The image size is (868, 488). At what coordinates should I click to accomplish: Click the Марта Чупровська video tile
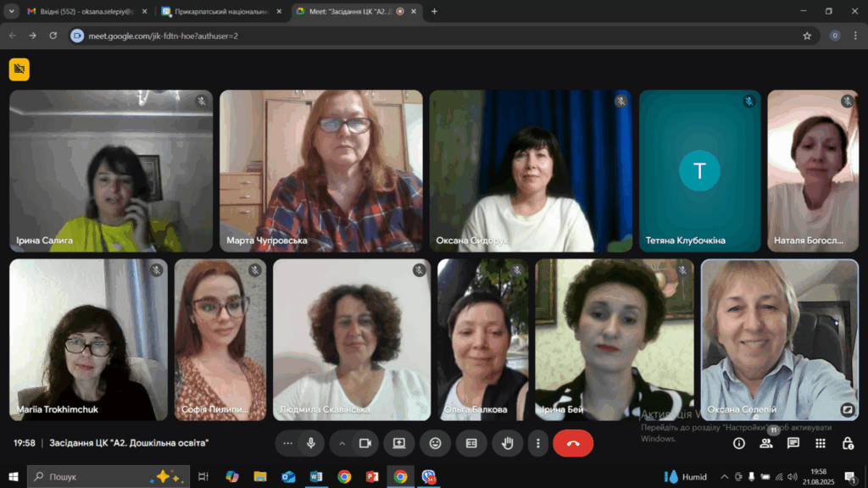[320, 170]
